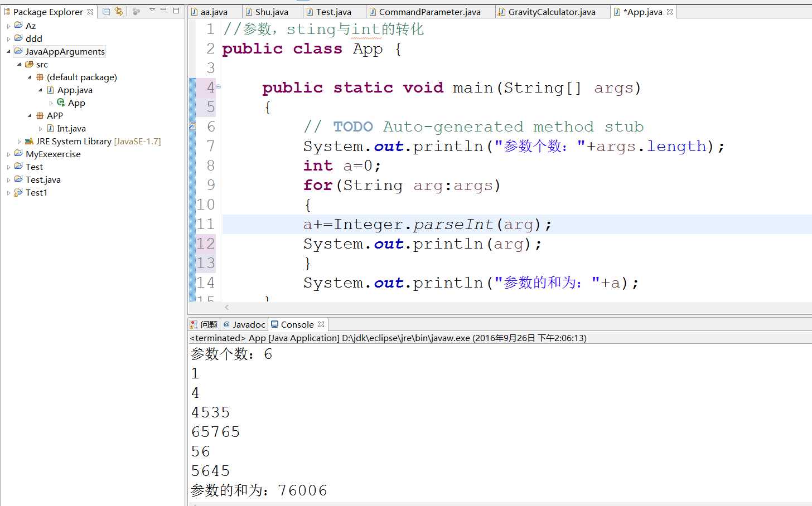The image size is (812, 506).
Task: Click the Console tab monitor icon
Action: click(274, 324)
